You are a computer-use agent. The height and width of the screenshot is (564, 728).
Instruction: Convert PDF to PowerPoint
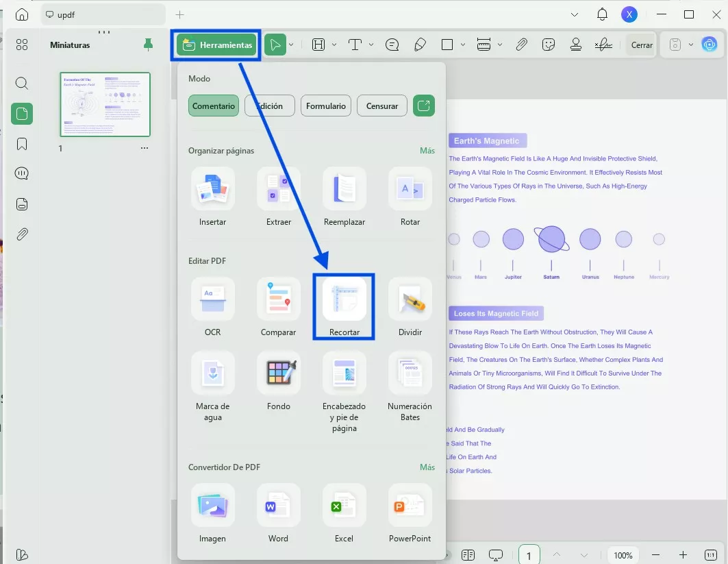point(410,505)
